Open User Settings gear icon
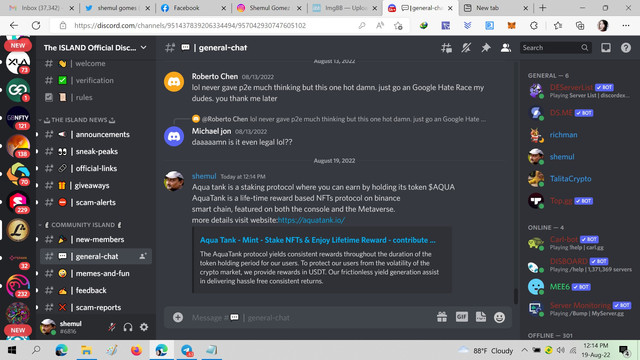The image size is (640, 360). coord(144,327)
